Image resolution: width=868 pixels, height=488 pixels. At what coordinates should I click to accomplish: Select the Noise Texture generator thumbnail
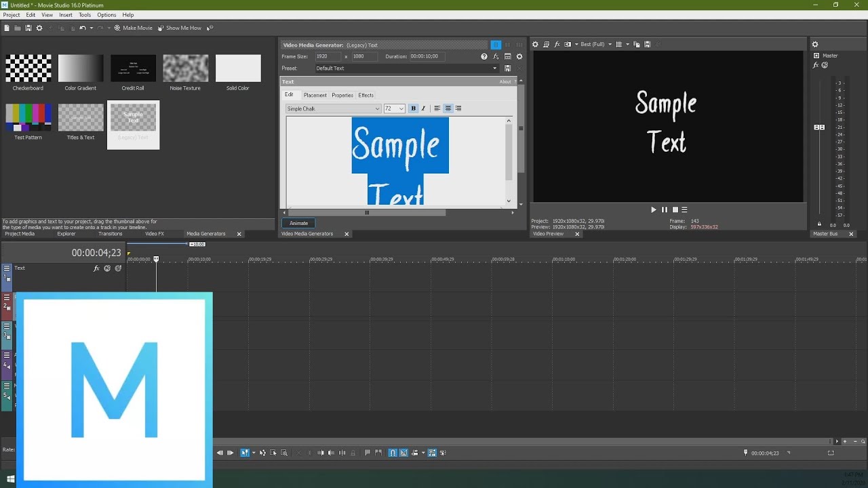tap(185, 68)
